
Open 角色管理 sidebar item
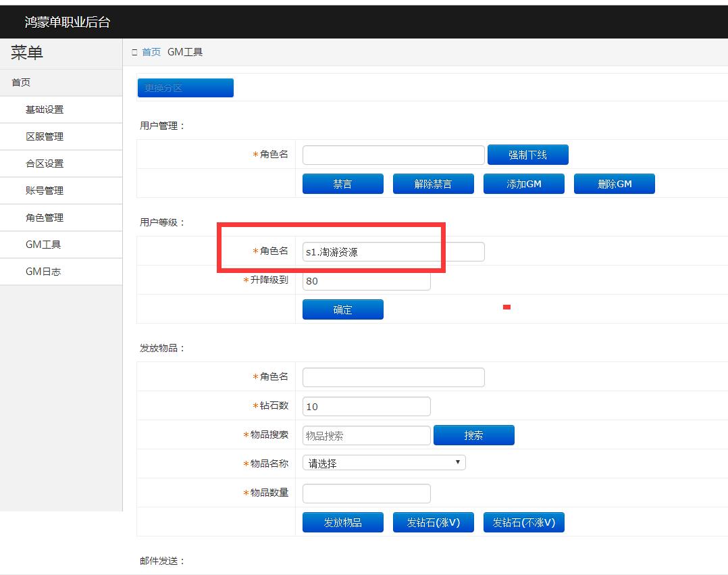point(45,218)
